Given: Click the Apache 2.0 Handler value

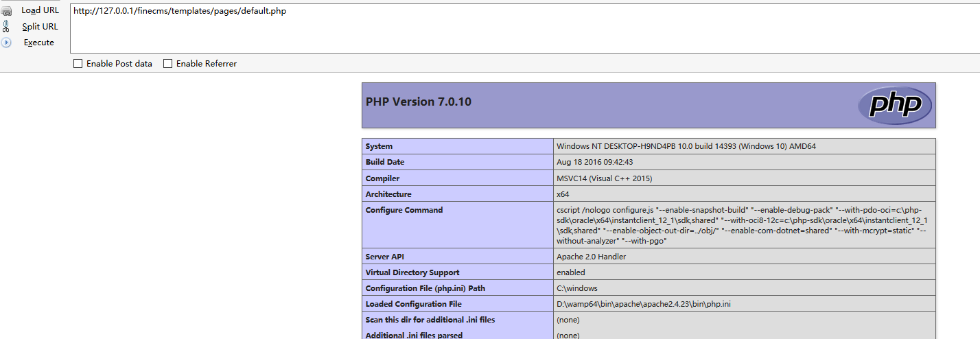Looking at the screenshot, I should tap(592, 257).
